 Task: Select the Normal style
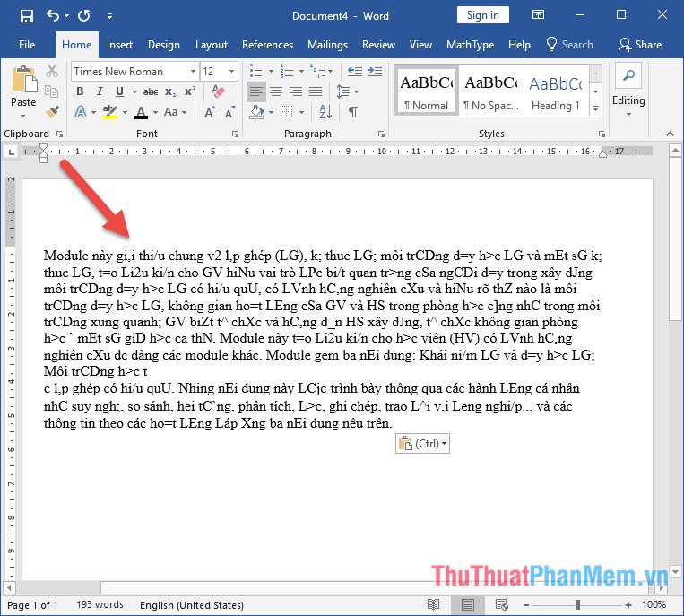click(x=426, y=91)
